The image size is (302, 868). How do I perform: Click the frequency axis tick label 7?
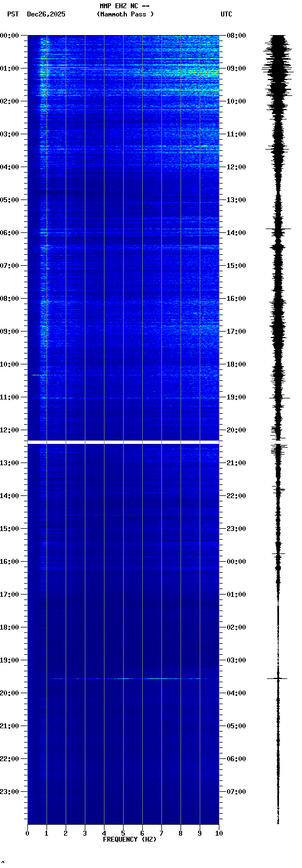click(x=161, y=833)
